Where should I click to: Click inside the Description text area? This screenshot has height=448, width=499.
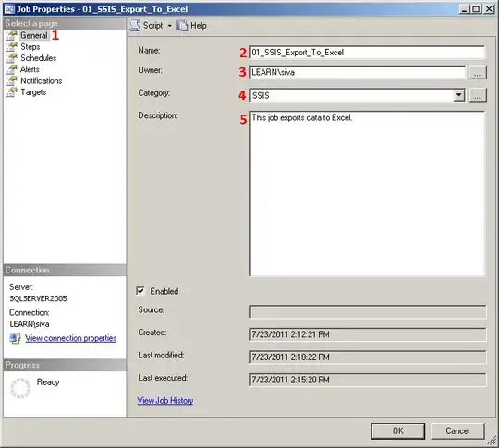pos(367,193)
